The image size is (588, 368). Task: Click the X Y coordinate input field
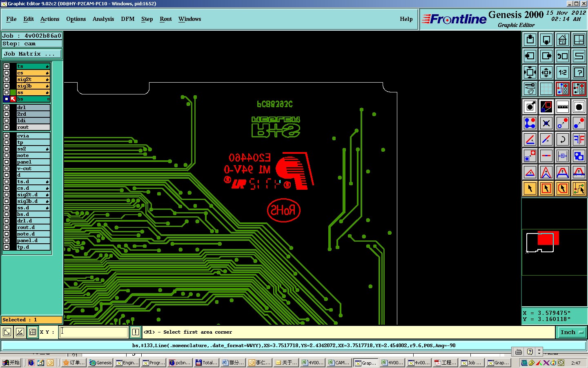pos(94,332)
